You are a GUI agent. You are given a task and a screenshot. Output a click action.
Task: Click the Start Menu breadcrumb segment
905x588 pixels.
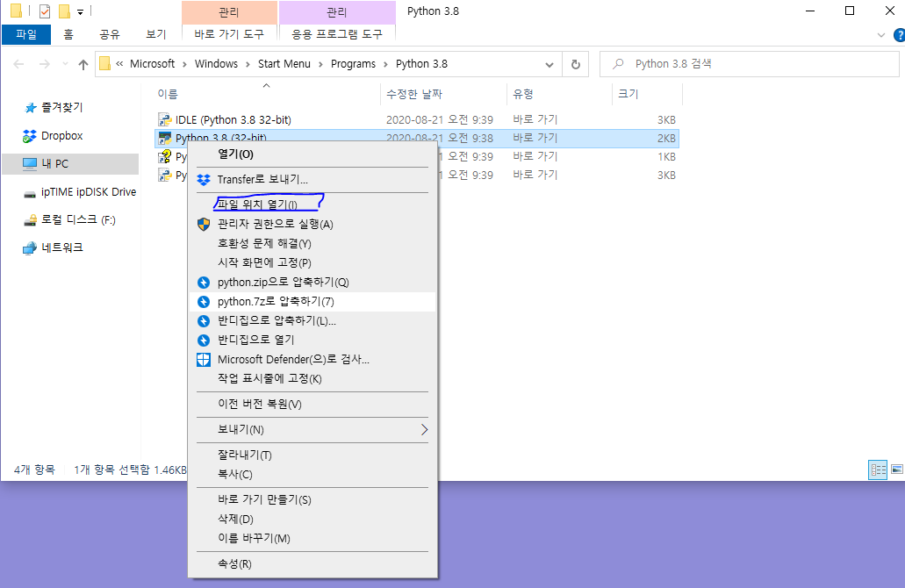point(284,64)
